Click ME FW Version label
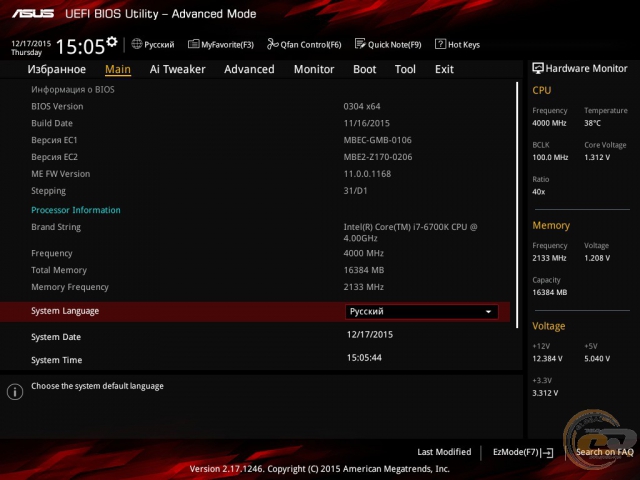 [60, 174]
